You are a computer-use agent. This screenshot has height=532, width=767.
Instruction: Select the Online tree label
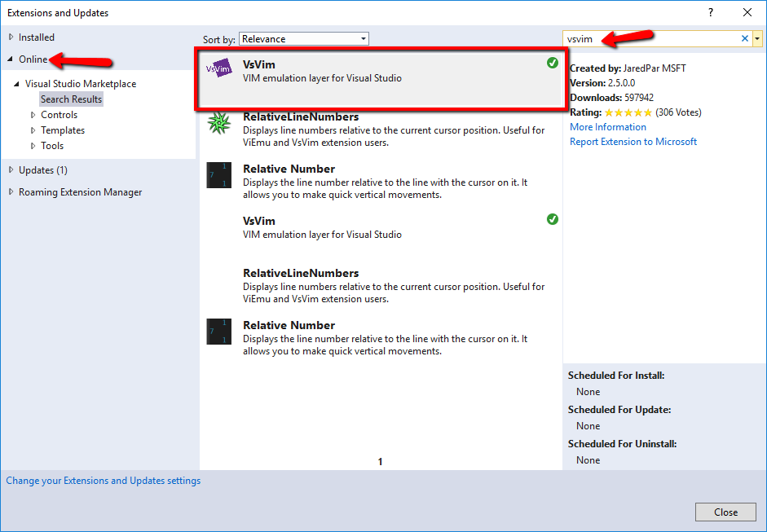[x=33, y=59]
